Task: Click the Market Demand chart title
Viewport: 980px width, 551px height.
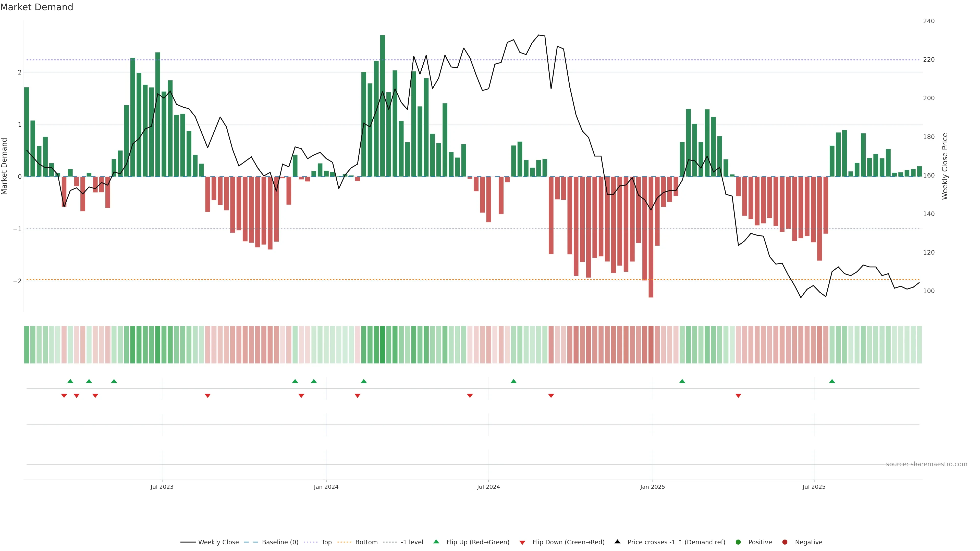Action: [36, 7]
